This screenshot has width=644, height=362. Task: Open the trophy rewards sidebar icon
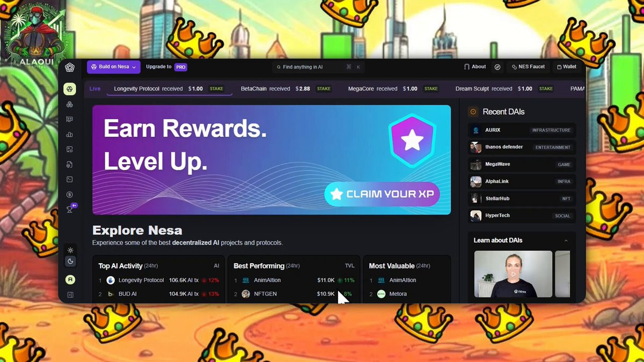(x=70, y=209)
